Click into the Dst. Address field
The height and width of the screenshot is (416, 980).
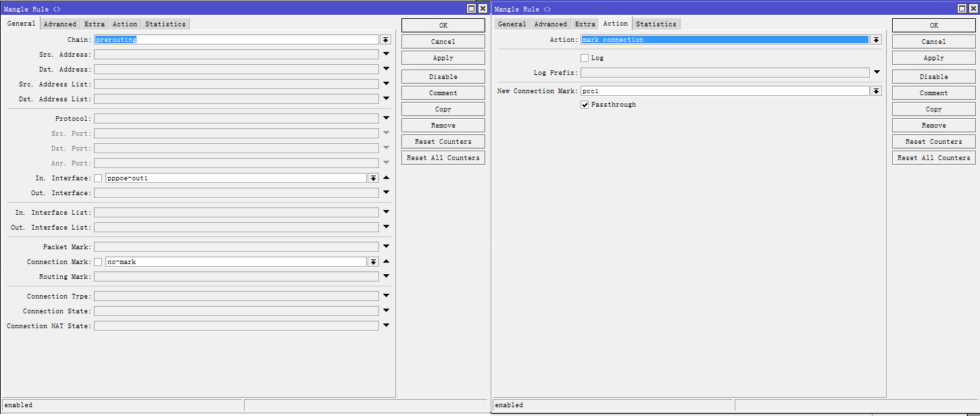[237, 70]
